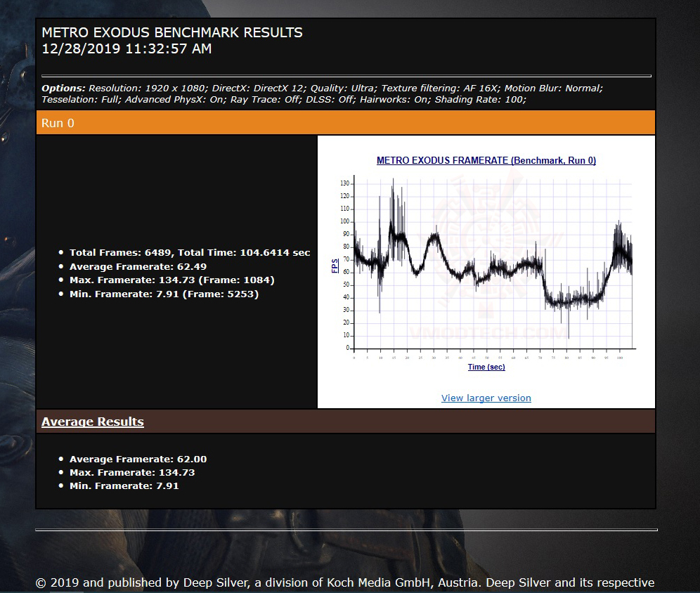Click Average Framerate: 62.00 in Average Results
The height and width of the screenshot is (593, 700).
tap(138, 459)
